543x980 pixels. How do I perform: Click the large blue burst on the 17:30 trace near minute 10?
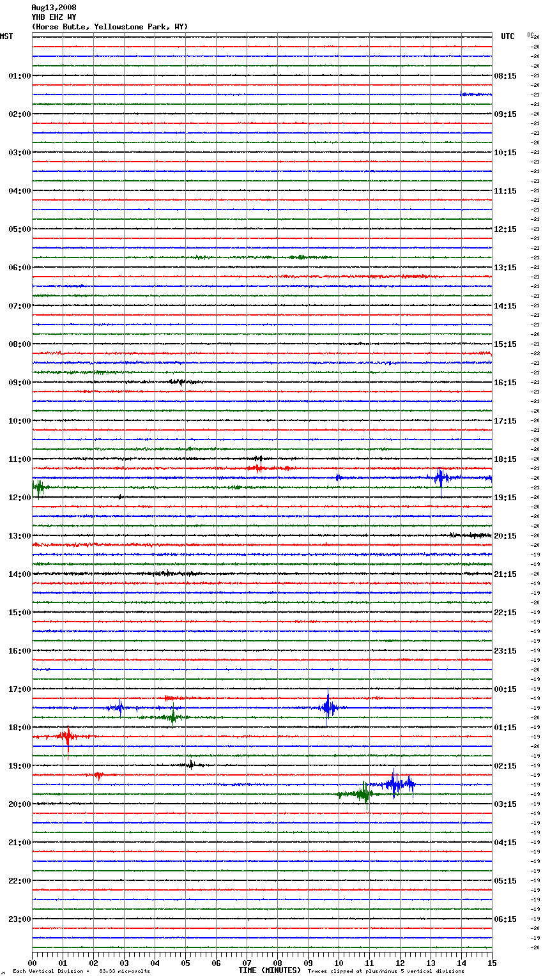point(328,707)
